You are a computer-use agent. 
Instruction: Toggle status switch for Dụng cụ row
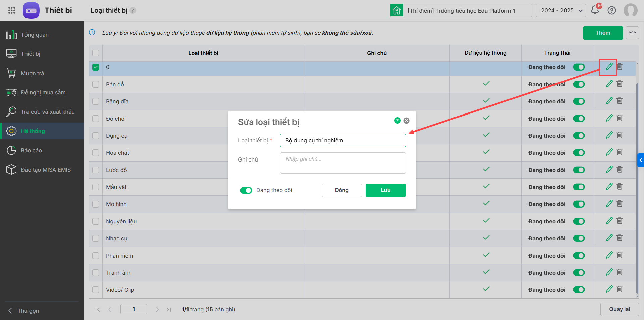[579, 136]
